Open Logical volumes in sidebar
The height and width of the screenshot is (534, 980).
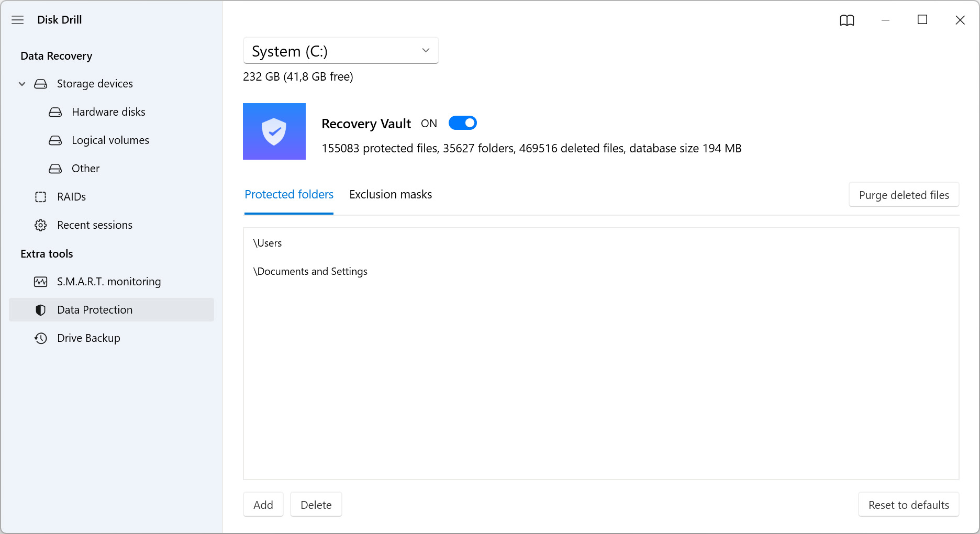(x=112, y=140)
